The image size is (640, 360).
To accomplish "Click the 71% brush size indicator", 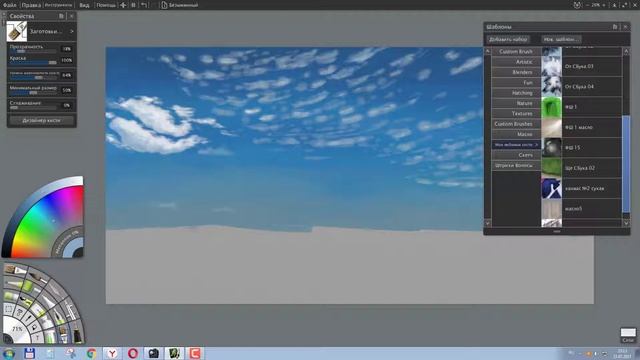I will click(17, 329).
